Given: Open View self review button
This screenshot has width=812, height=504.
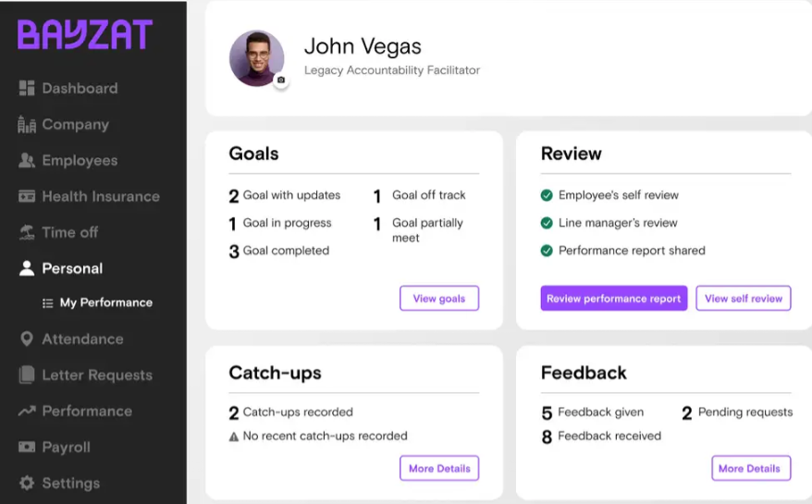Looking at the screenshot, I should (x=744, y=299).
